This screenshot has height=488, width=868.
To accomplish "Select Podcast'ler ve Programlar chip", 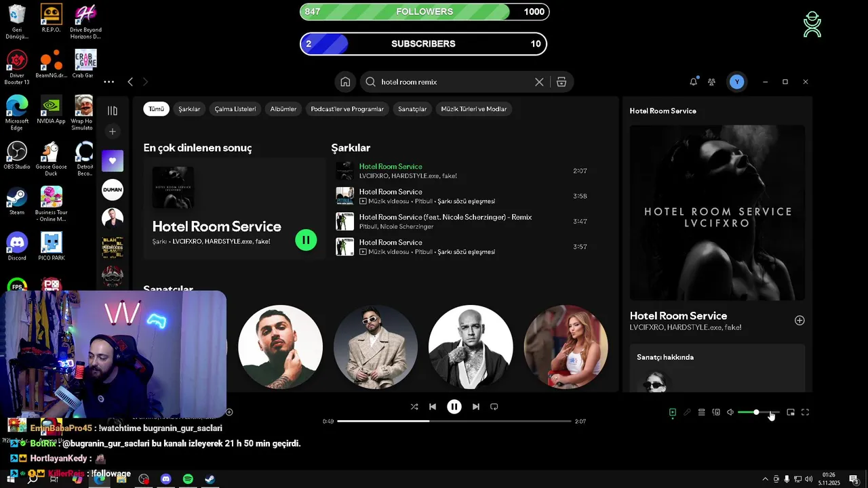I will point(347,109).
